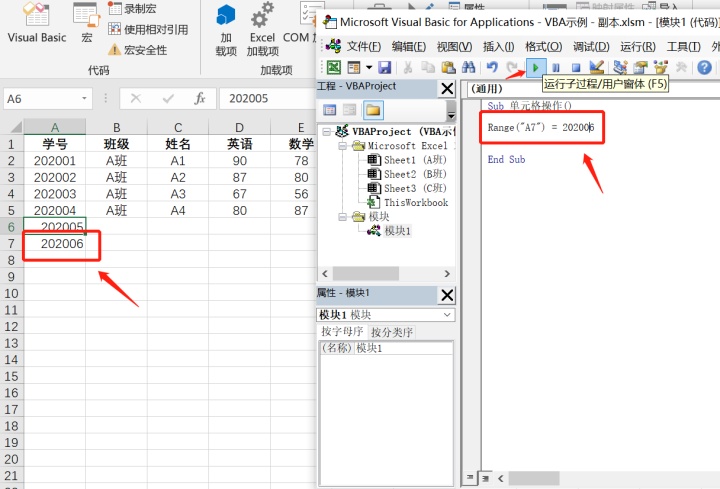Open Excel Add-ins gear icon
Viewport: 720px width, 489px height.
pyautogui.click(x=263, y=30)
